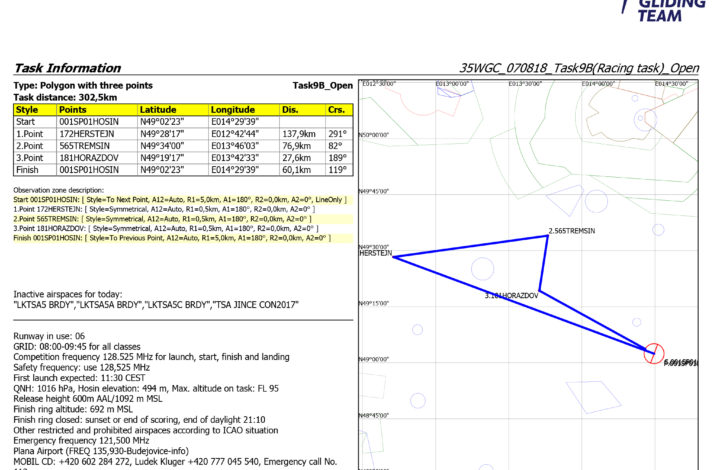Click the 137,9km distance cell

297,132
